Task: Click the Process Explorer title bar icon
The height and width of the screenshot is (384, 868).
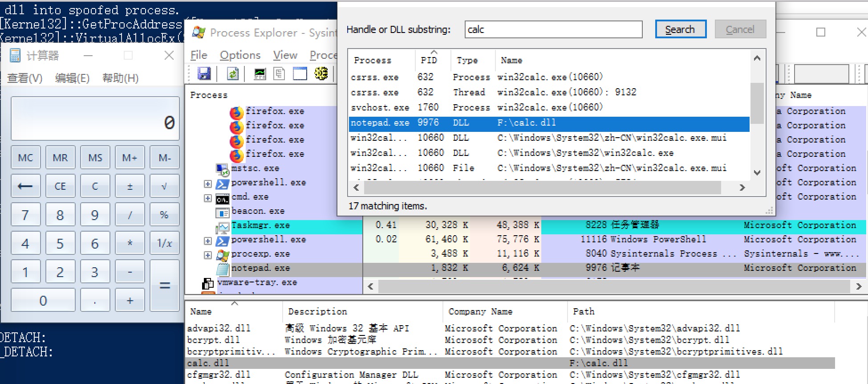Action: tap(199, 33)
